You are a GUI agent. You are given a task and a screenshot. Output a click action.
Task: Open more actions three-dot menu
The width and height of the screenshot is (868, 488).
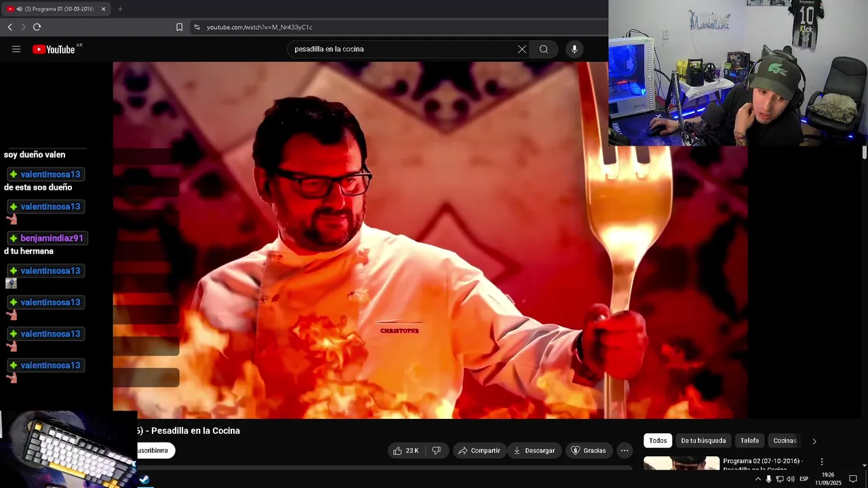625,451
